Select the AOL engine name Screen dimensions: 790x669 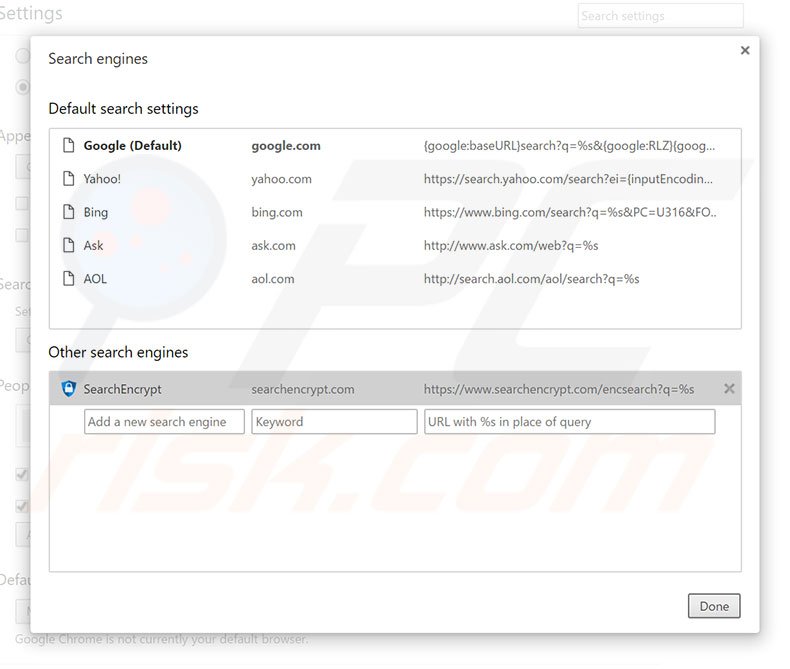pos(95,279)
